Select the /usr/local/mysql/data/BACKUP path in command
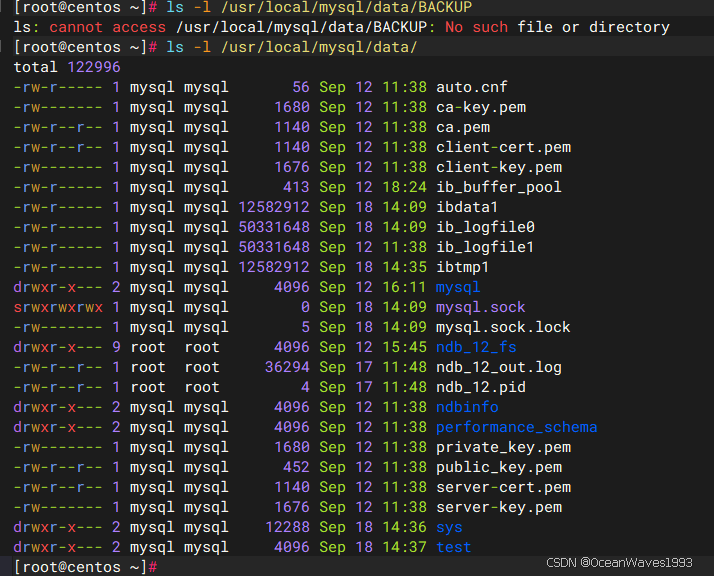Image resolution: width=714 pixels, height=576 pixels. tap(347, 7)
